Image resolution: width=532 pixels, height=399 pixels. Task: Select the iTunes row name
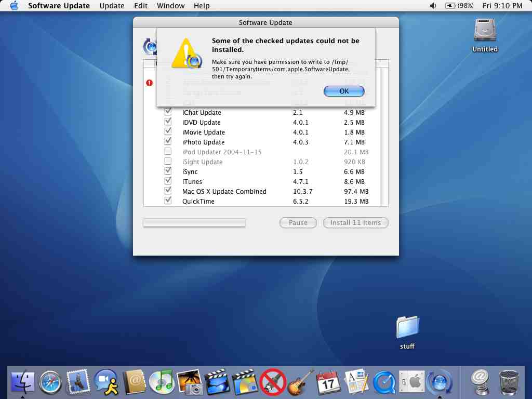[x=192, y=181]
